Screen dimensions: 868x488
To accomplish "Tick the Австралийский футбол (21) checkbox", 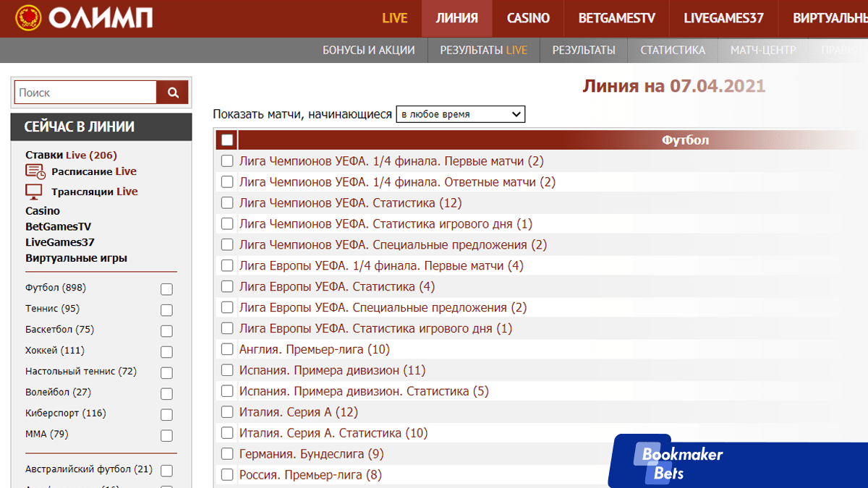I will click(166, 471).
